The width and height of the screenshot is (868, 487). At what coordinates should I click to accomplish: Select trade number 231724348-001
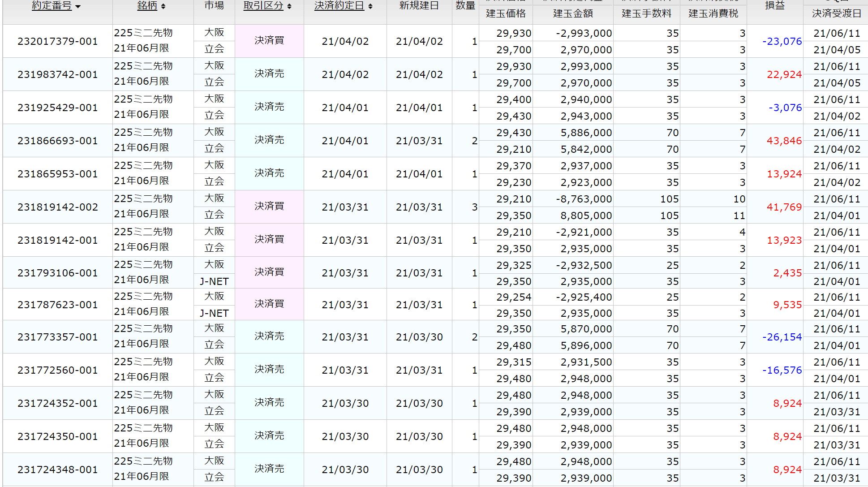click(58, 470)
